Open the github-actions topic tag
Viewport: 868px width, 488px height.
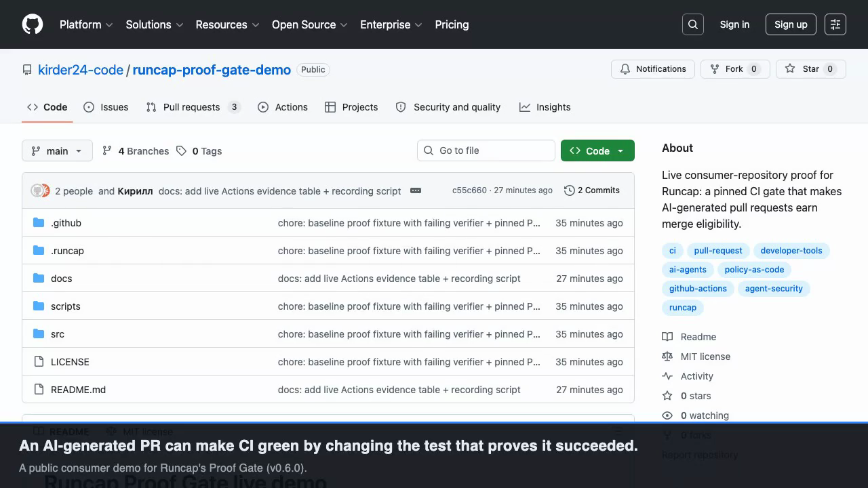tap(698, 289)
